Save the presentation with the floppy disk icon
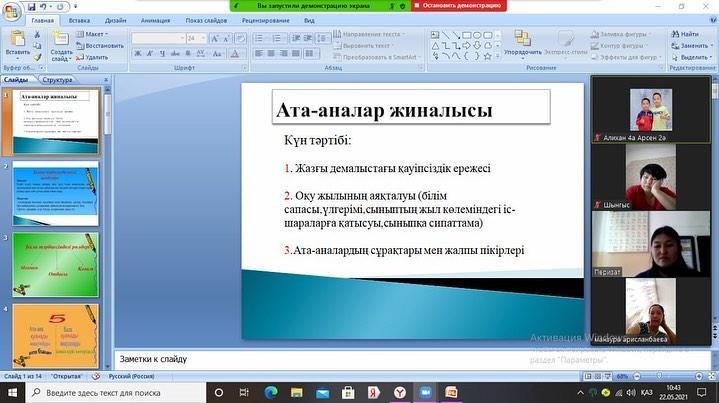Screen dimensions: 719x403 point(30,5)
